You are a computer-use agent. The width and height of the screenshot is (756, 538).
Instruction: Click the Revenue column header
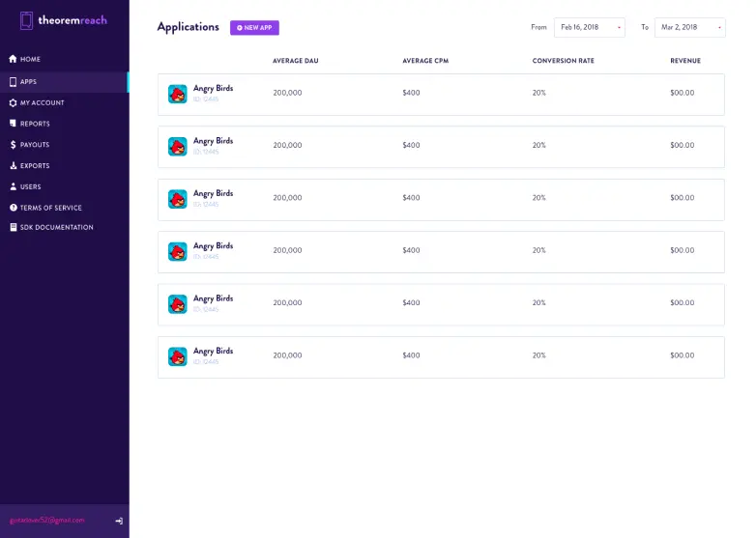(685, 61)
